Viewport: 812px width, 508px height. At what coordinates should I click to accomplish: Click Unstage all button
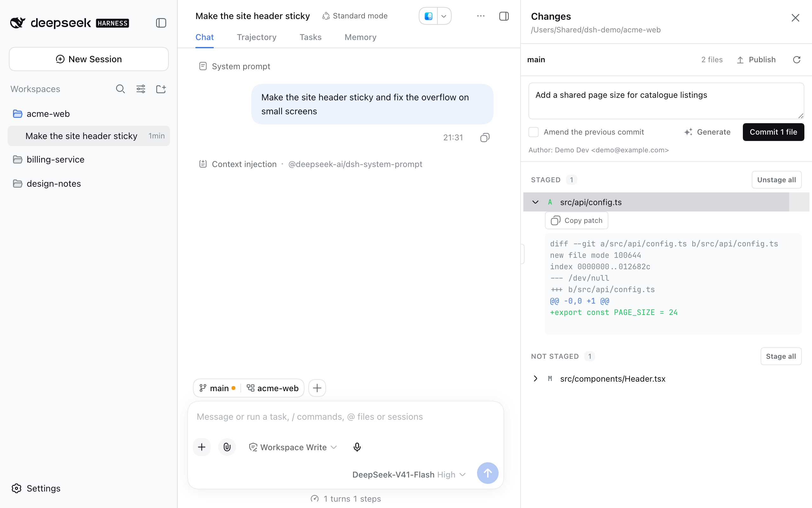(776, 180)
